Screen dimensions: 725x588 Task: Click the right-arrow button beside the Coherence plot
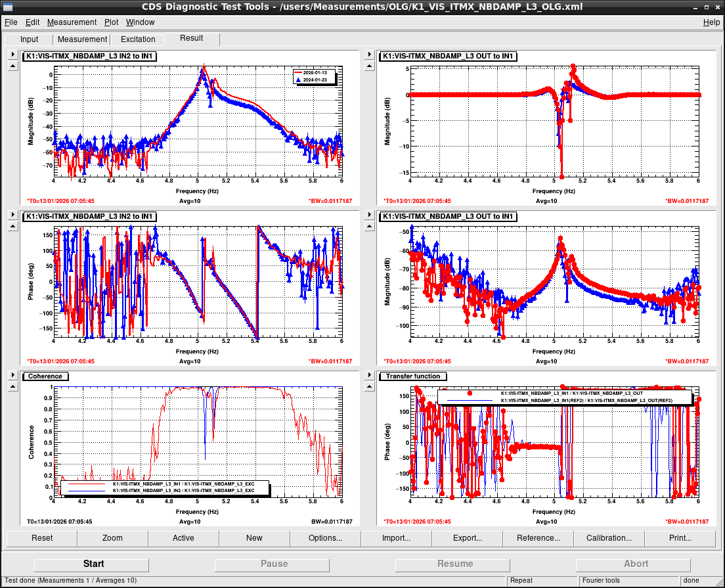click(12, 374)
